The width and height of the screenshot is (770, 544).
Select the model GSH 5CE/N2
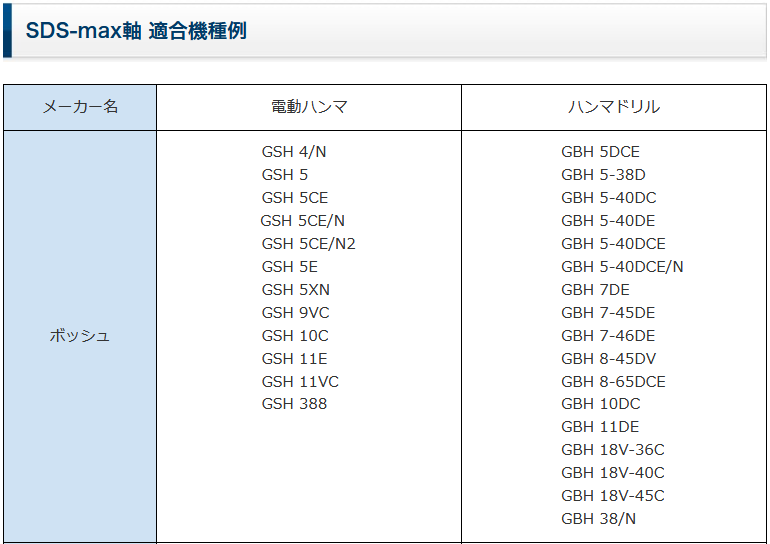[x=308, y=244]
